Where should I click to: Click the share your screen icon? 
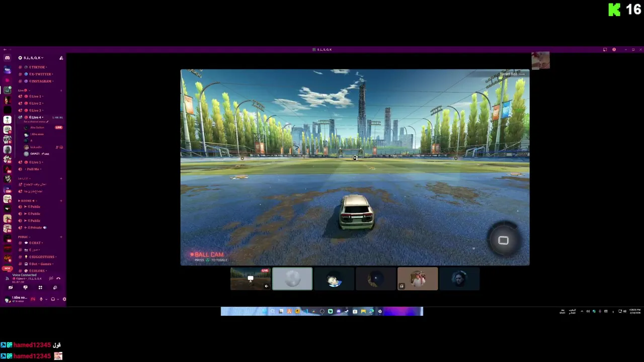25,288
